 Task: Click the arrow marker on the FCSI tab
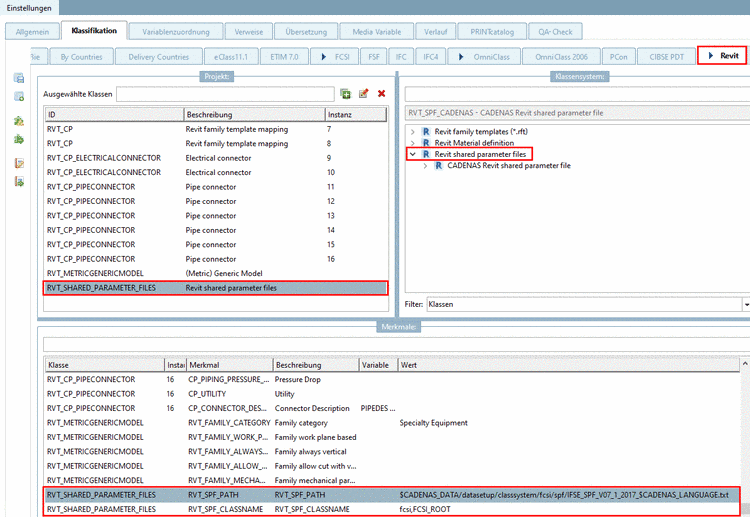(324, 57)
